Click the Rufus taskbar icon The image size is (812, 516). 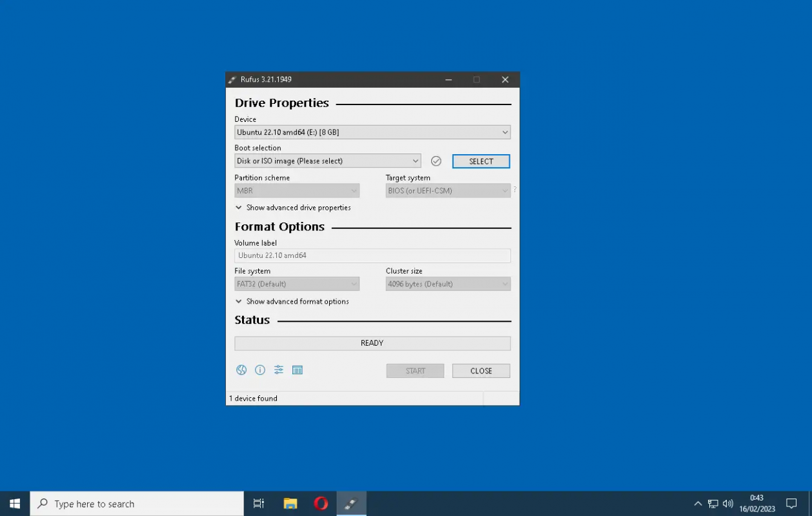(x=351, y=504)
